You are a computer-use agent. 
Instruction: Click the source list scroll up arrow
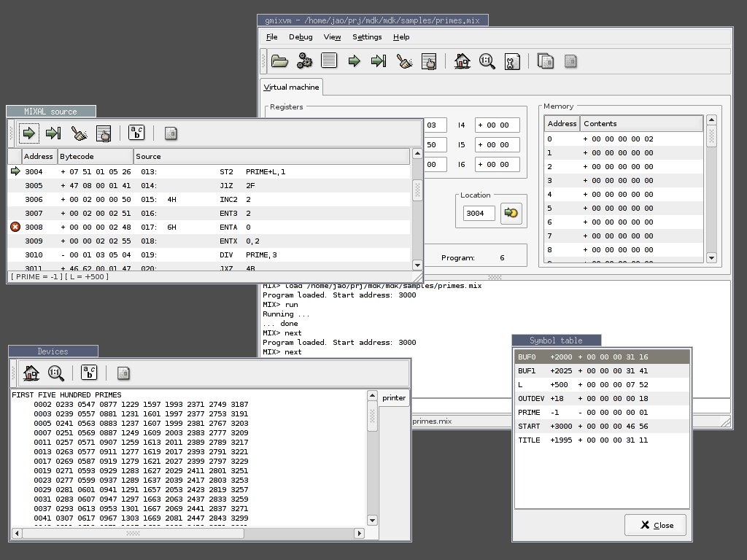pos(417,153)
